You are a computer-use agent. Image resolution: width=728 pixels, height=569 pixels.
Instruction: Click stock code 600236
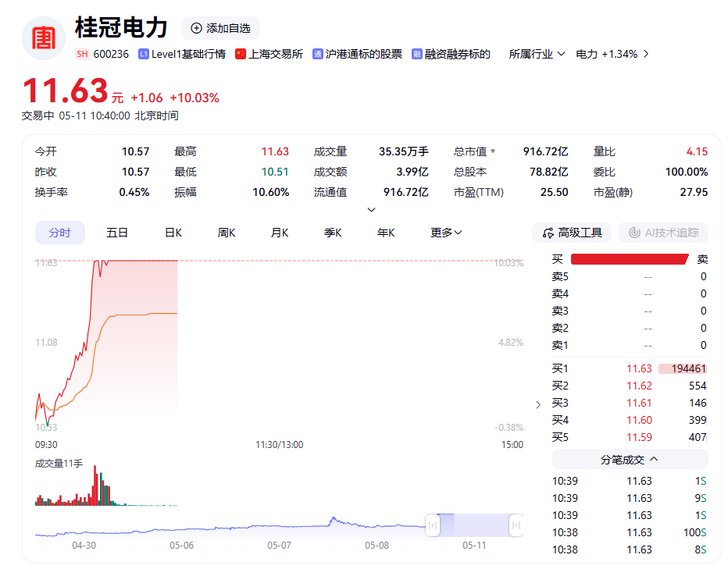click(x=111, y=55)
